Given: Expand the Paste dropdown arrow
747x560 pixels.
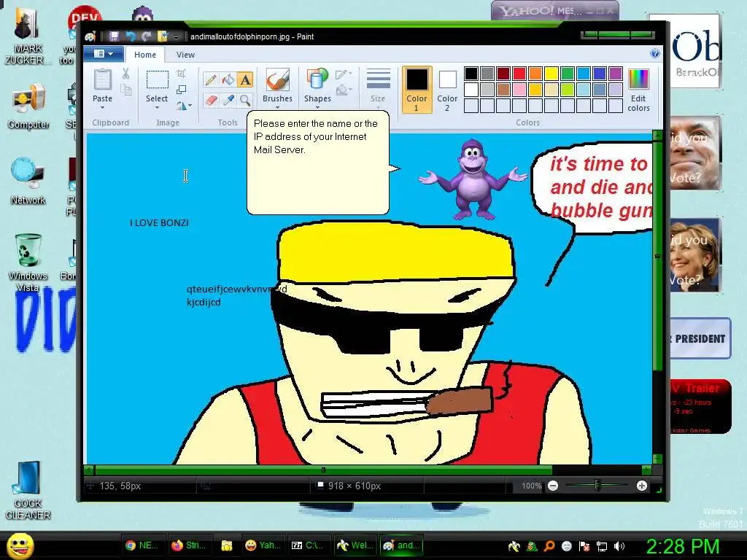Looking at the screenshot, I should point(102,108).
